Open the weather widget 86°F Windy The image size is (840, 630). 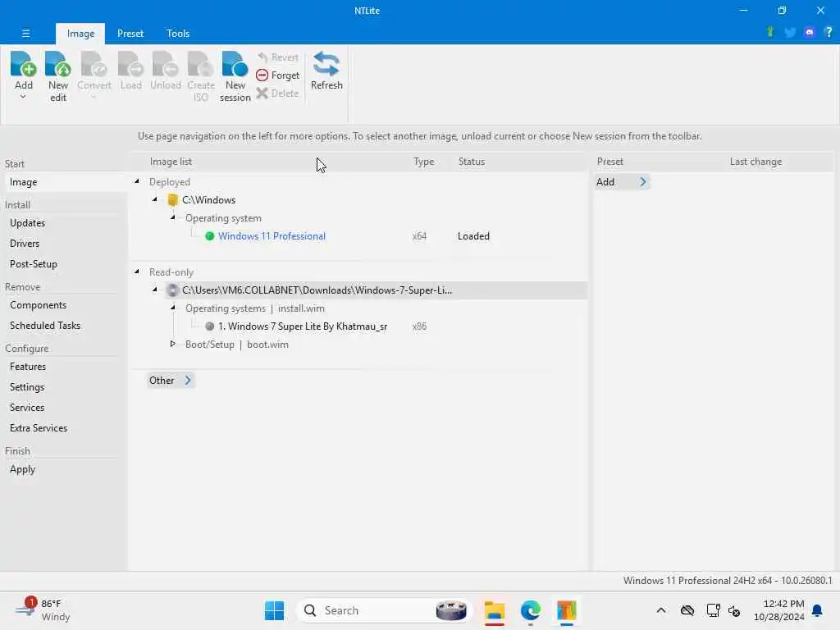[43, 610]
